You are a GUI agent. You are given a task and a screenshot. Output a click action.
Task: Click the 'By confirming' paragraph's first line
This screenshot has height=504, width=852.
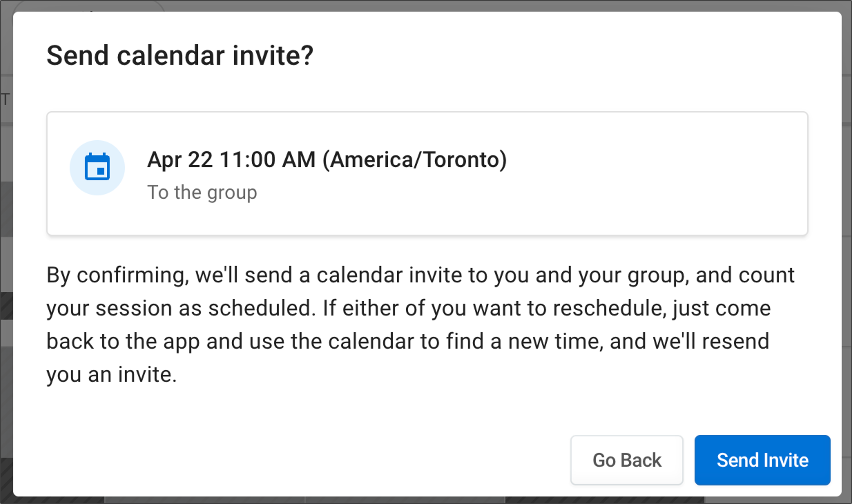tap(420, 275)
